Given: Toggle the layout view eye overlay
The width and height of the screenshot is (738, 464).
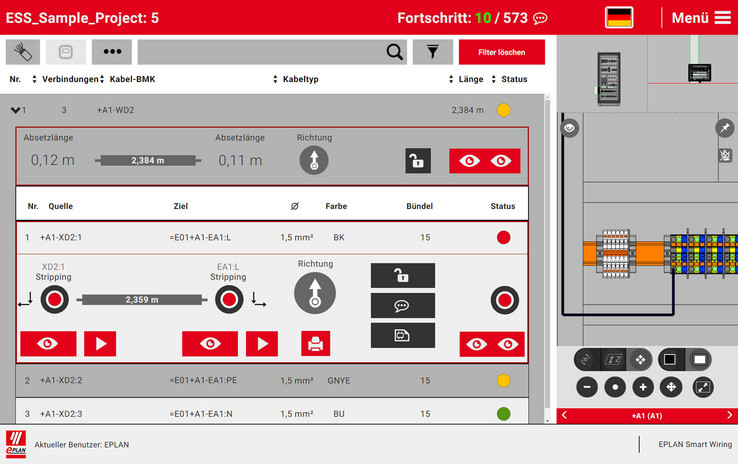Looking at the screenshot, I should point(570,128).
